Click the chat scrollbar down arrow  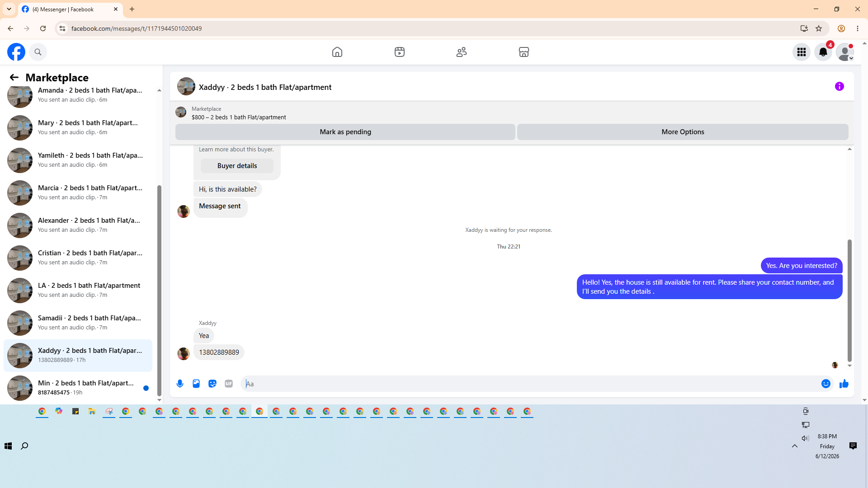pos(849,366)
